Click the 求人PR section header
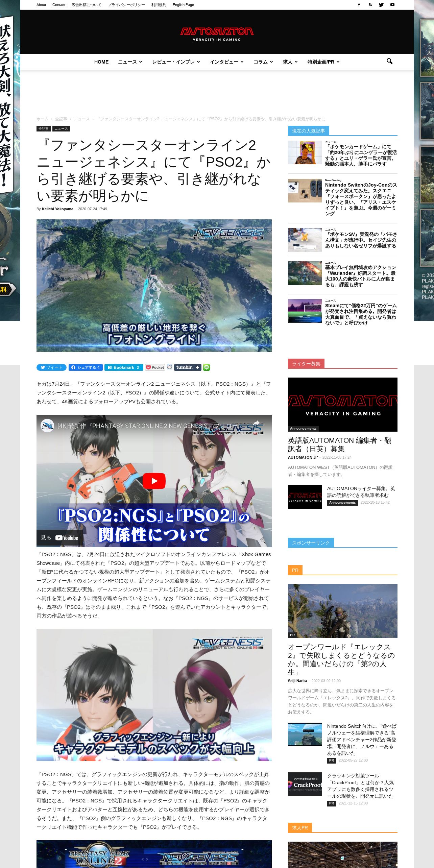The image size is (434, 868). (x=300, y=828)
